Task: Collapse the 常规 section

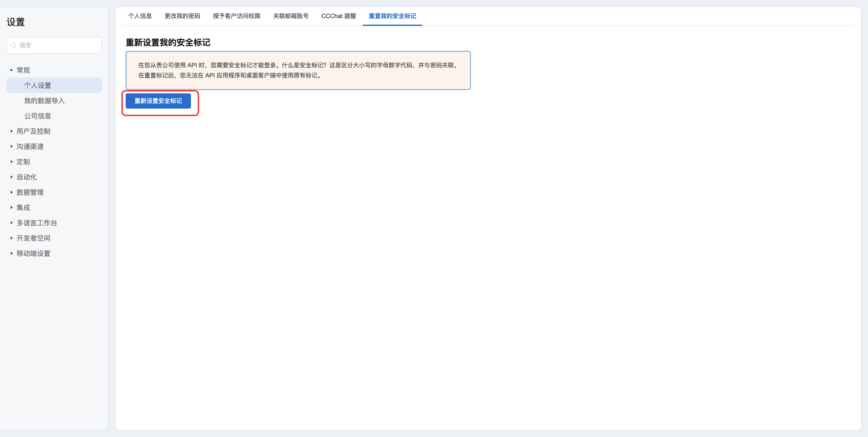Action: [12, 70]
